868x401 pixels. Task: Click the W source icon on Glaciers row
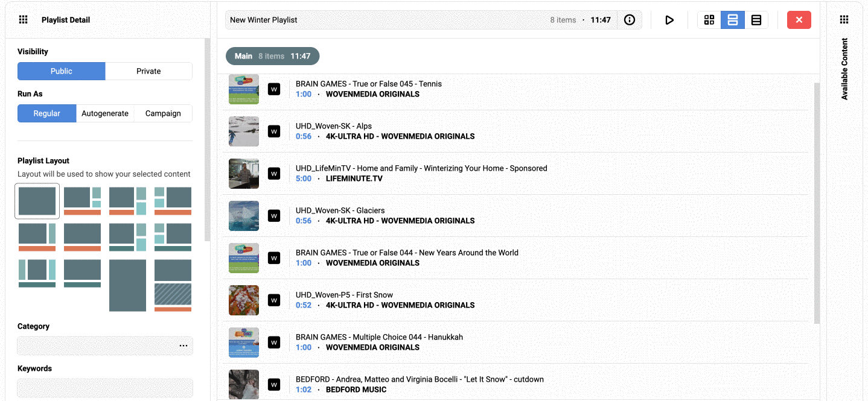(x=274, y=216)
